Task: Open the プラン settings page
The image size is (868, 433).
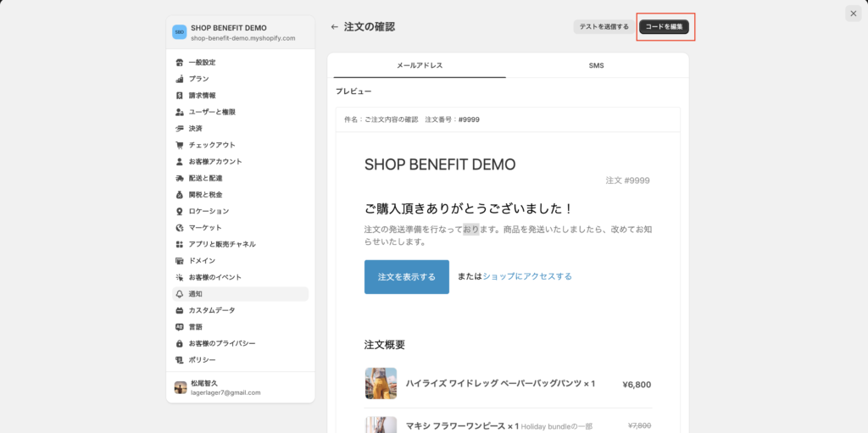Action: coord(240,79)
